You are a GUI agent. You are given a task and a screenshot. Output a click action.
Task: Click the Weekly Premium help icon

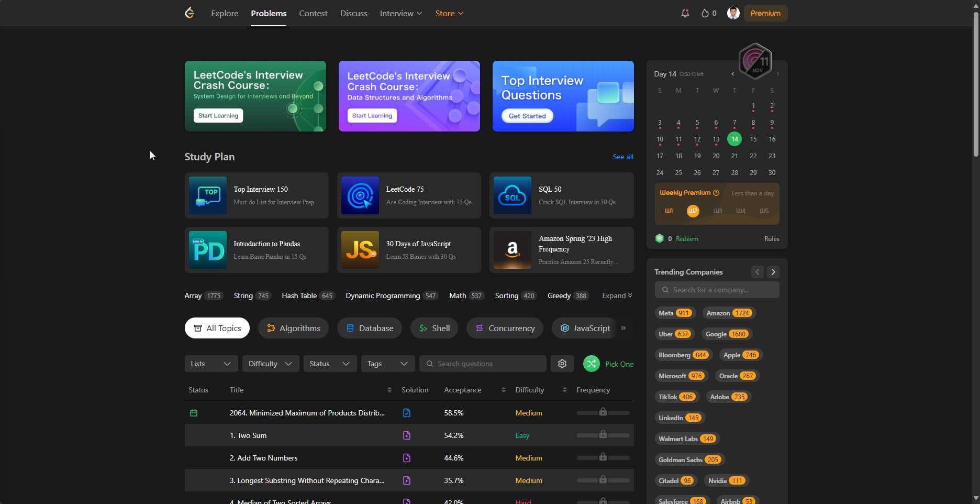(716, 193)
